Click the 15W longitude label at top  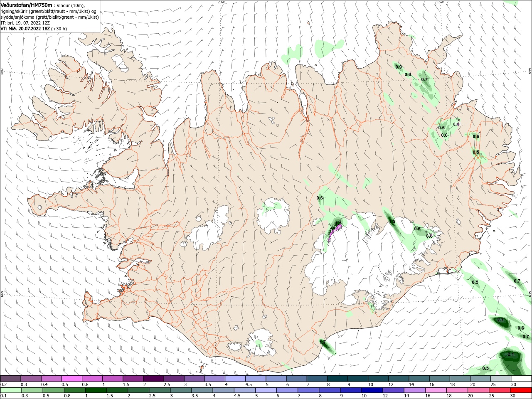pos(440,2)
